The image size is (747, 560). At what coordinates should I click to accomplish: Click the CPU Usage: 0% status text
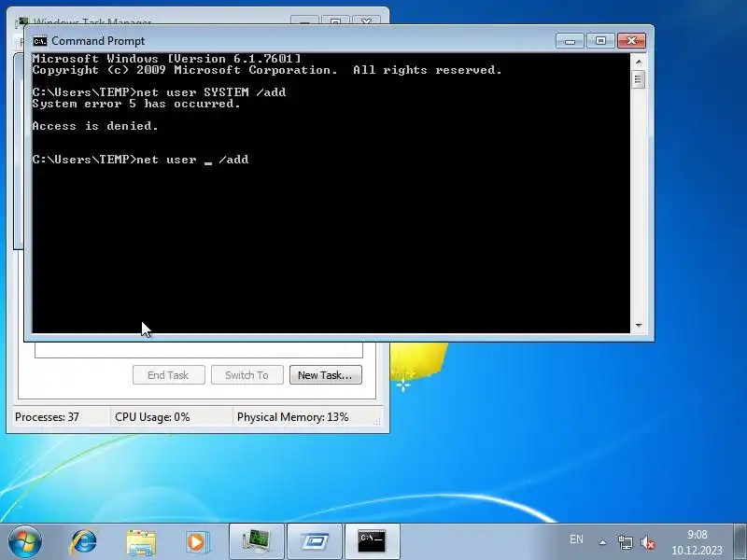click(x=152, y=417)
